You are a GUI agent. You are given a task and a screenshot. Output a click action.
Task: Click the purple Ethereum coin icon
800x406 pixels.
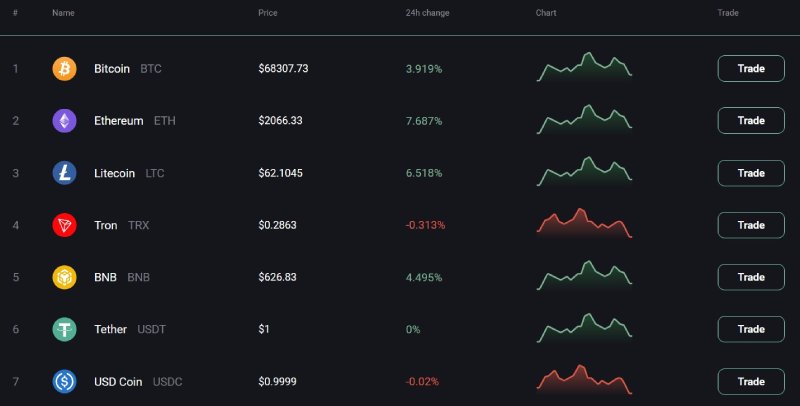click(64, 121)
